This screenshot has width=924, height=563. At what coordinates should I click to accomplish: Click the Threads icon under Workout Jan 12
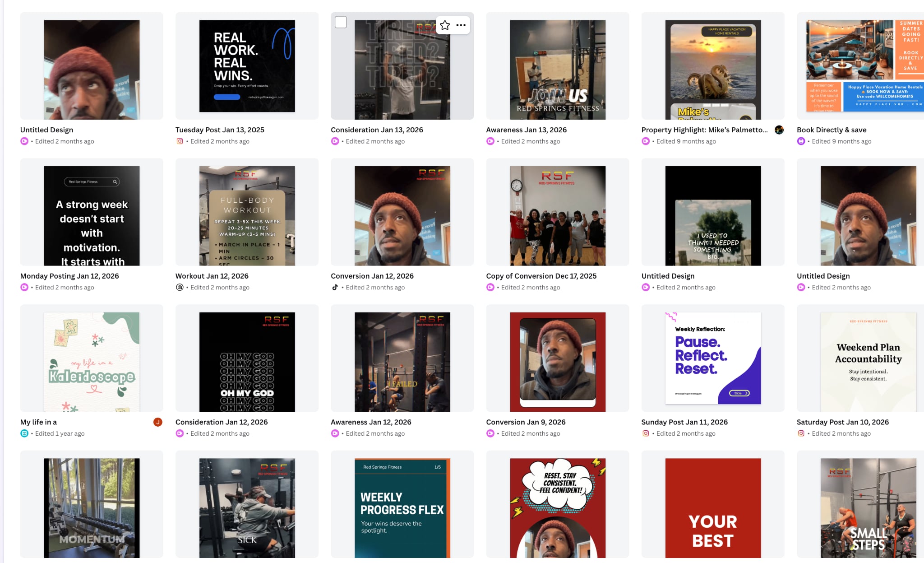coord(180,287)
